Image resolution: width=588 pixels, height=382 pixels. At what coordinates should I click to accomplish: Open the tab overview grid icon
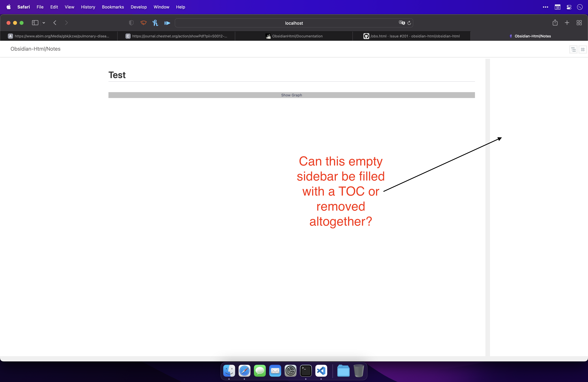coord(579,23)
